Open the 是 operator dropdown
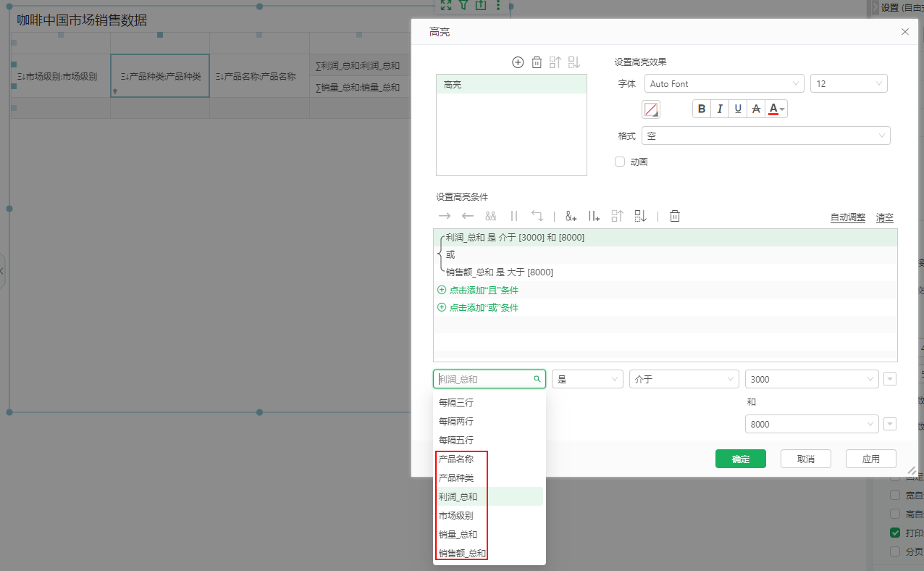 [x=587, y=379]
